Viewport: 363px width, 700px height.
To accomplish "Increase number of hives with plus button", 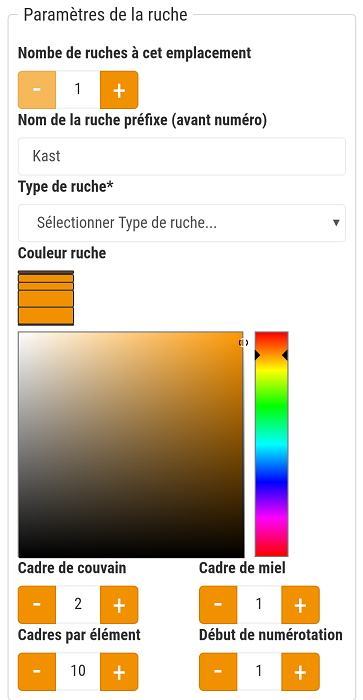I will pos(119,90).
